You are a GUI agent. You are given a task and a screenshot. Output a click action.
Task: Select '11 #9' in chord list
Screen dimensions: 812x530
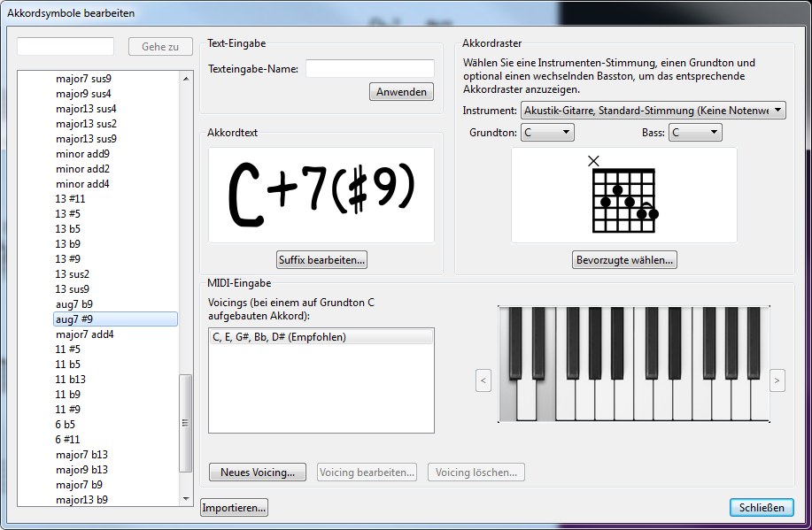pos(68,409)
